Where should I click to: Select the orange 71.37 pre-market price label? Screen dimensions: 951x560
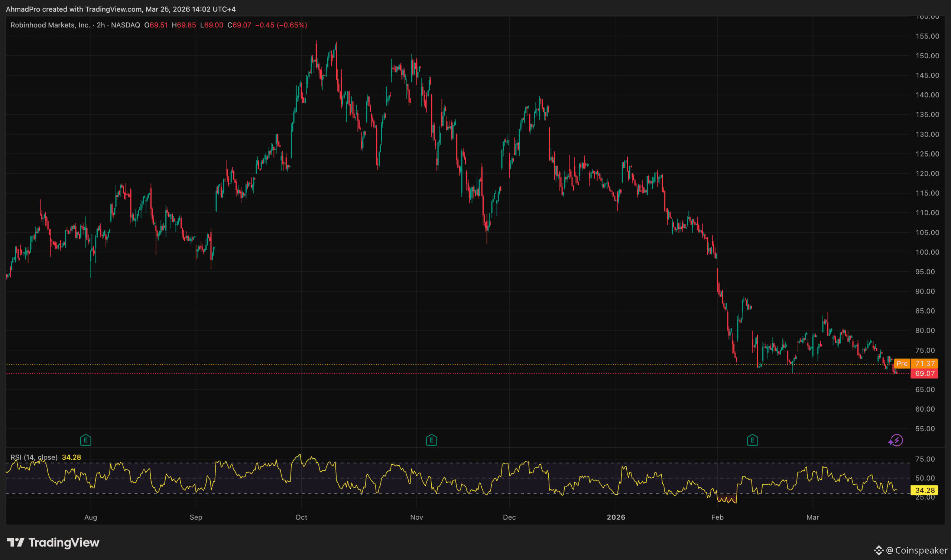(x=925, y=363)
